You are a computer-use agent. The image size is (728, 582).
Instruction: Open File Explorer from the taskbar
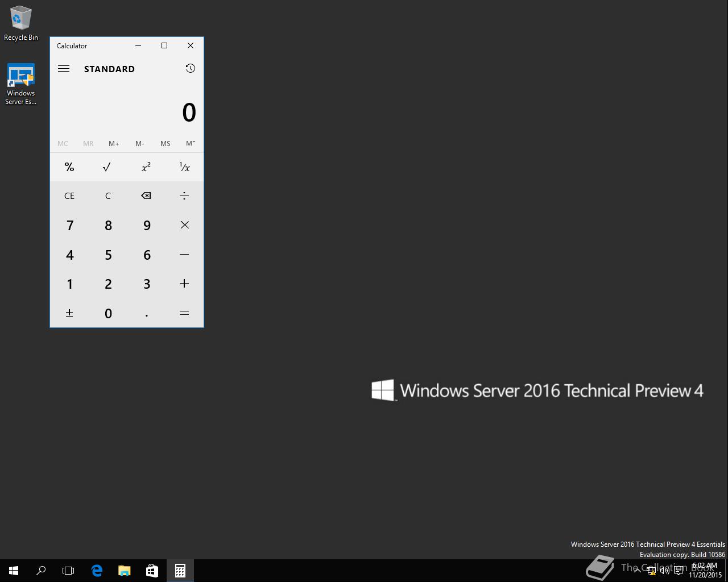point(124,571)
